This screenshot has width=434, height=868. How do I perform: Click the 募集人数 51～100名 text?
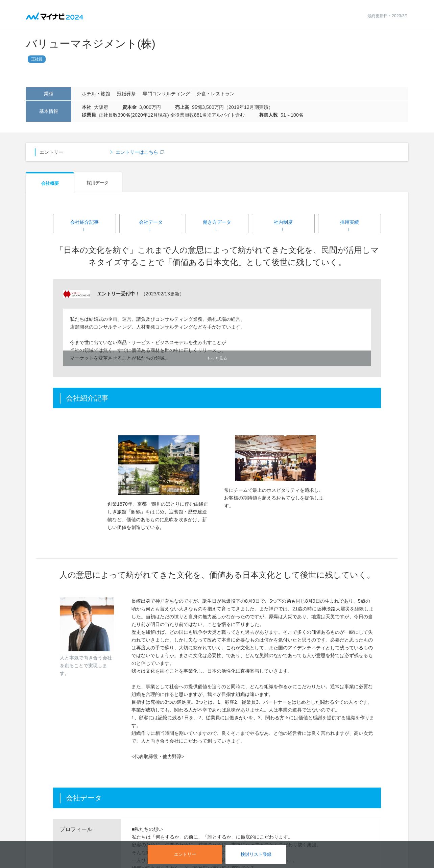[x=281, y=115]
